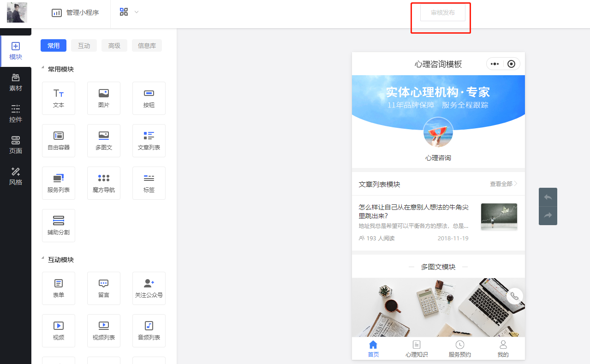Open the 素材 sidebar panel
Viewport: 590px width, 364px height.
(16, 83)
